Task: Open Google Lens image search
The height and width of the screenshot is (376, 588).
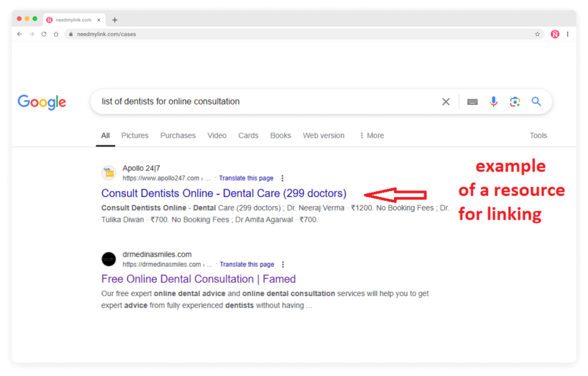Action: (514, 101)
